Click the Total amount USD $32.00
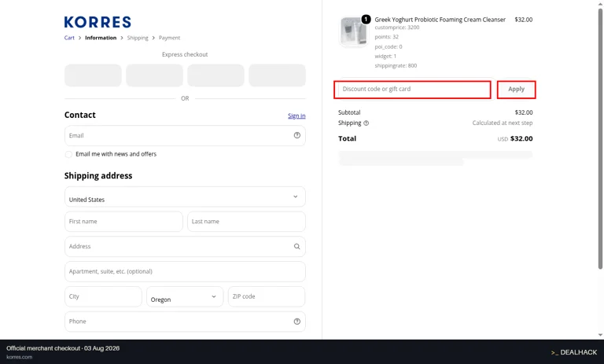 pos(515,138)
